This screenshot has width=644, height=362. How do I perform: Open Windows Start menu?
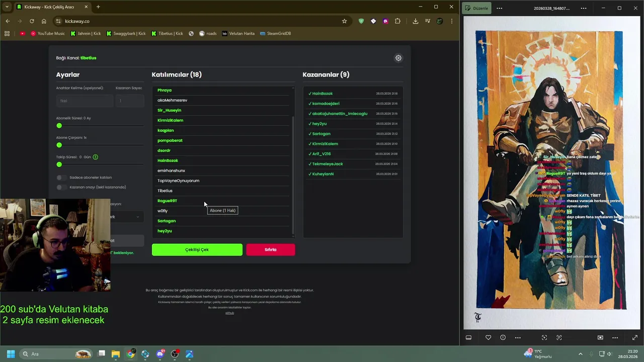[x=11, y=354]
